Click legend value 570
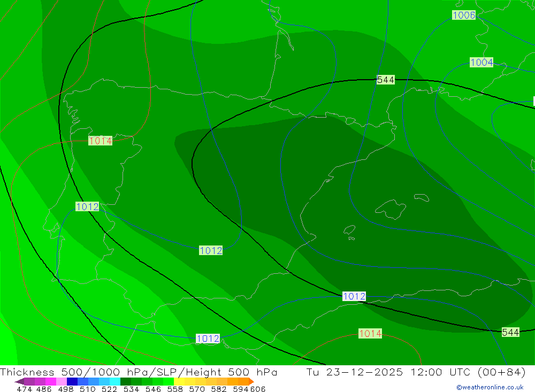Screen dimensions: 535x392 pos(197,389)
